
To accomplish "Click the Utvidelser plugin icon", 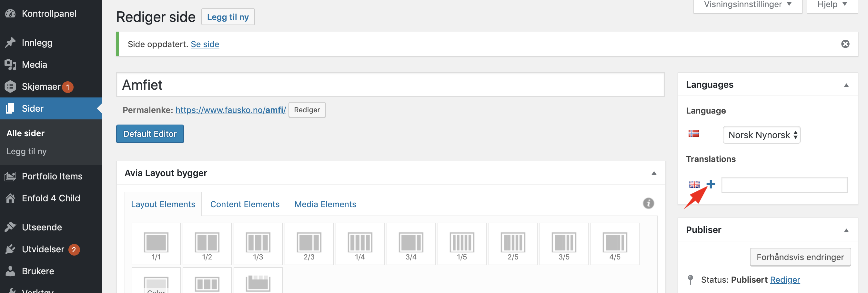I will pos(10,249).
